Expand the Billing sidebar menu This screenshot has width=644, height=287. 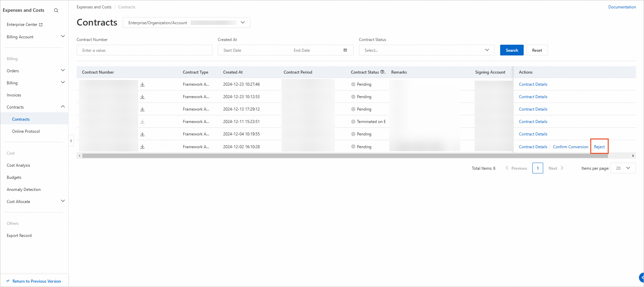(x=63, y=82)
